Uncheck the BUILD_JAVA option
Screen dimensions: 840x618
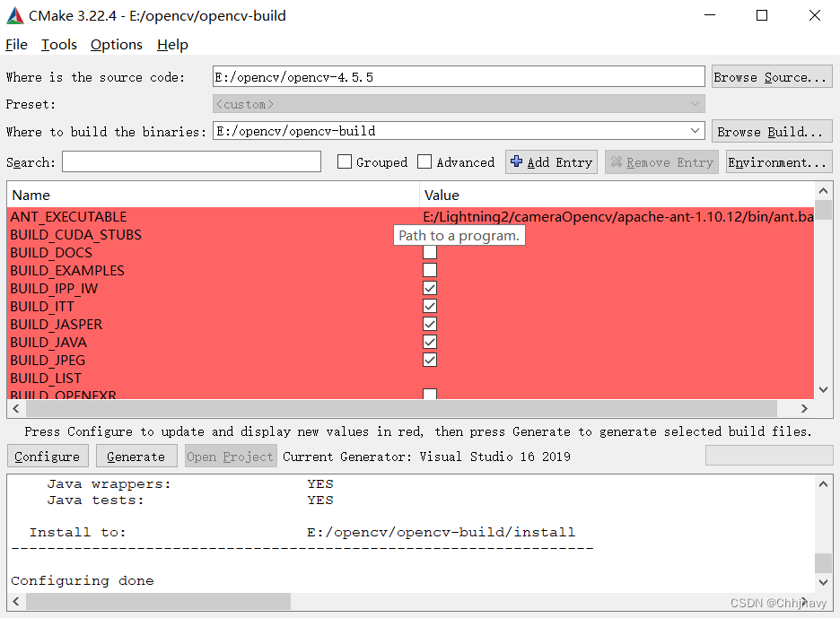pos(429,342)
